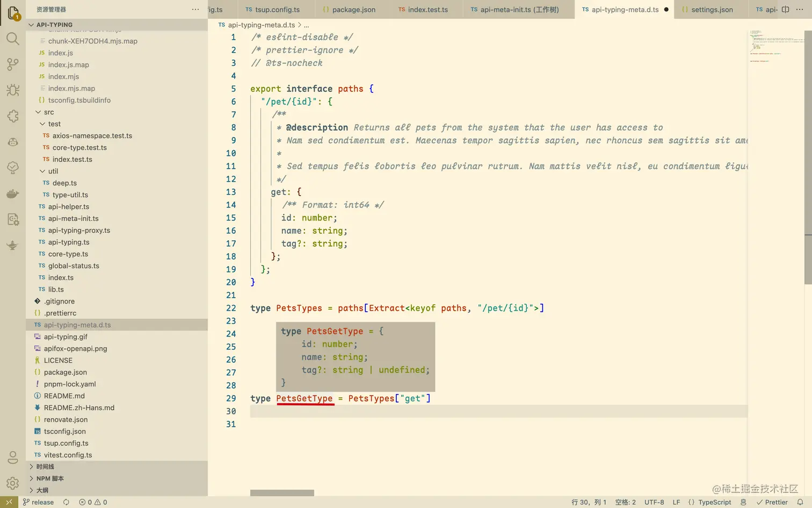
Task: Click the split editor icon
Action: coord(785,10)
